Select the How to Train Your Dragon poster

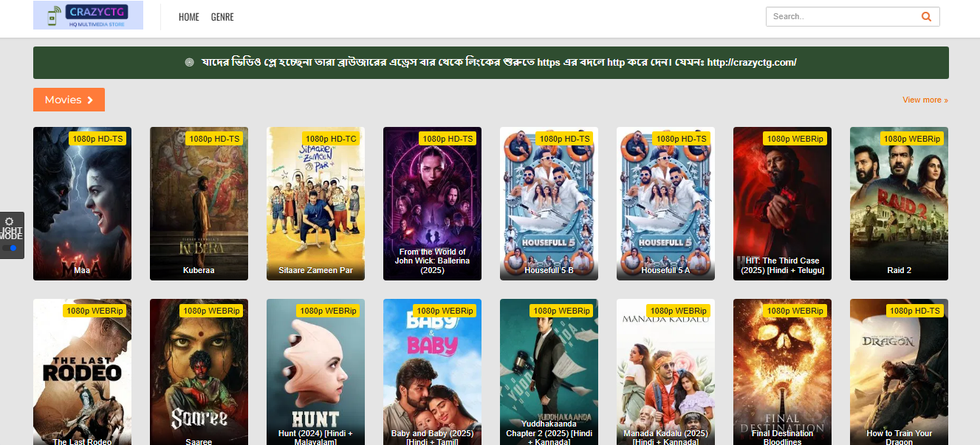[x=899, y=372]
